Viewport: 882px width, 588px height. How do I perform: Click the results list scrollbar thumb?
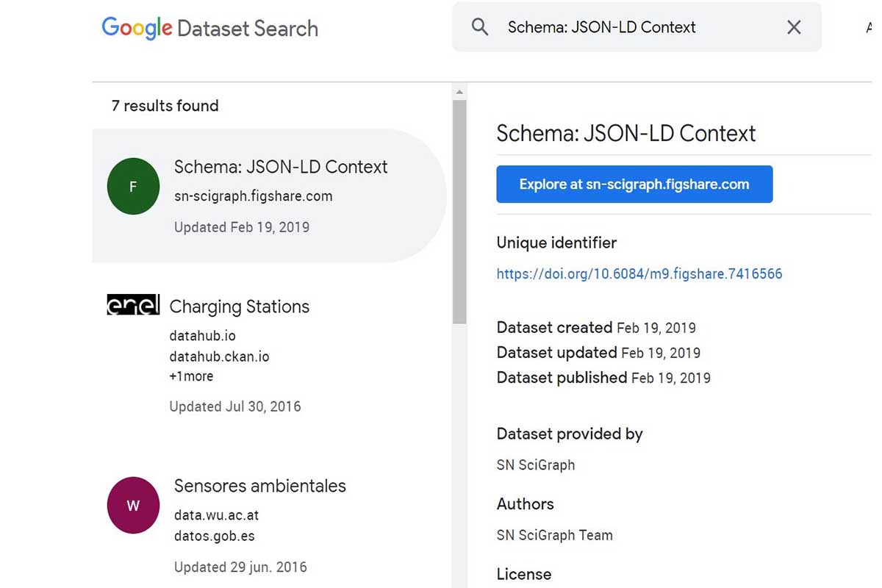click(459, 212)
